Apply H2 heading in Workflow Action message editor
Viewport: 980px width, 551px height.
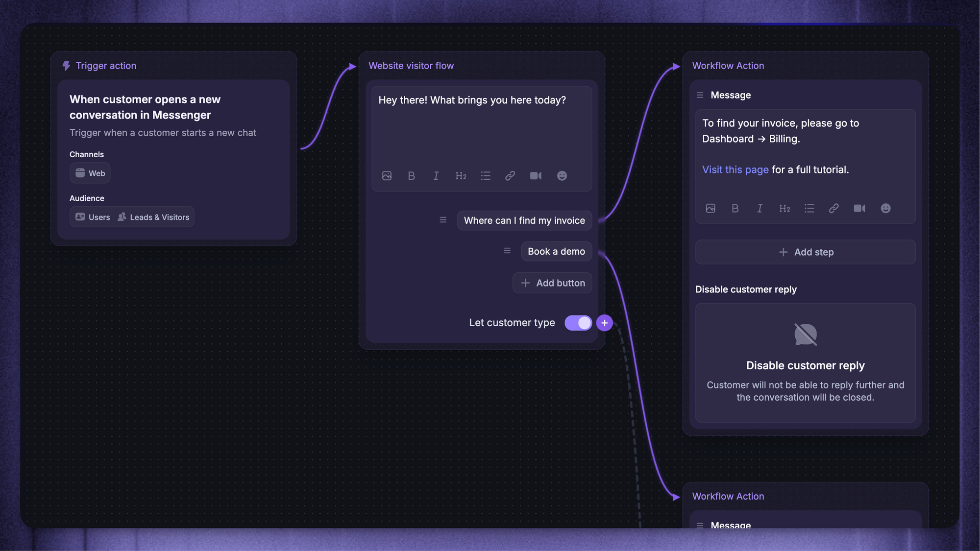click(x=784, y=209)
